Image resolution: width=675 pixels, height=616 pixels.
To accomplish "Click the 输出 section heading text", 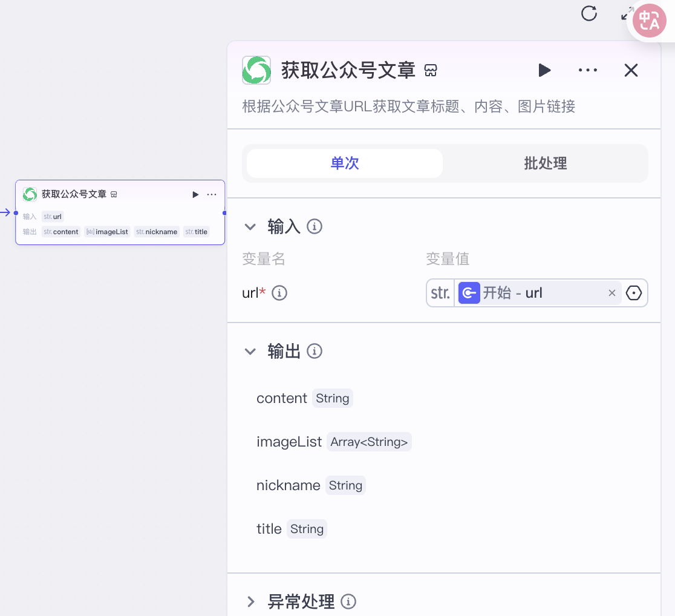I will coord(284,351).
